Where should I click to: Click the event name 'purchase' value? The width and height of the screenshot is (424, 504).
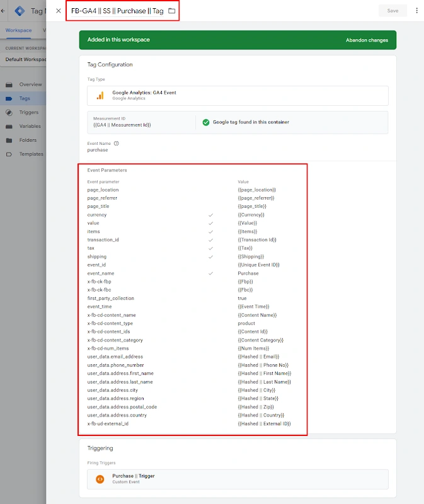(x=98, y=150)
